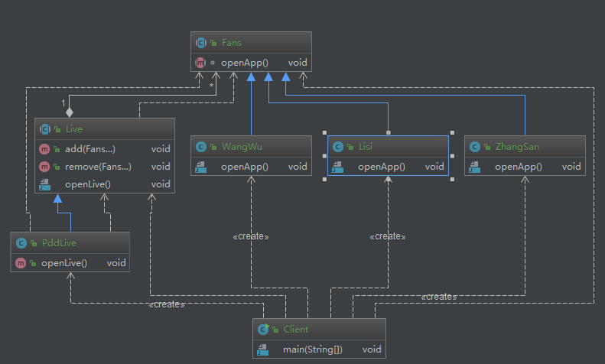Click the composition diamond above Live
This screenshot has width=605, height=364.
[70, 112]
